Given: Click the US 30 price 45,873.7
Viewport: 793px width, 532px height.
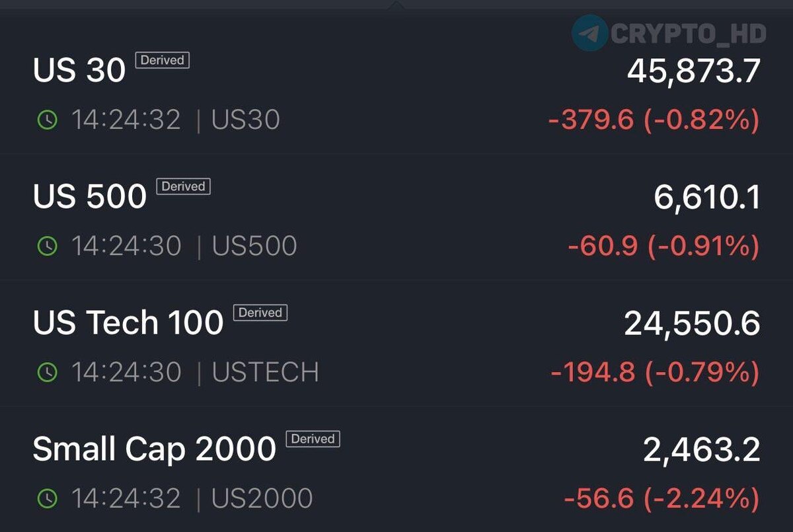Looking at the screenshot, I should pyautogui.click(x=694, y=71).
